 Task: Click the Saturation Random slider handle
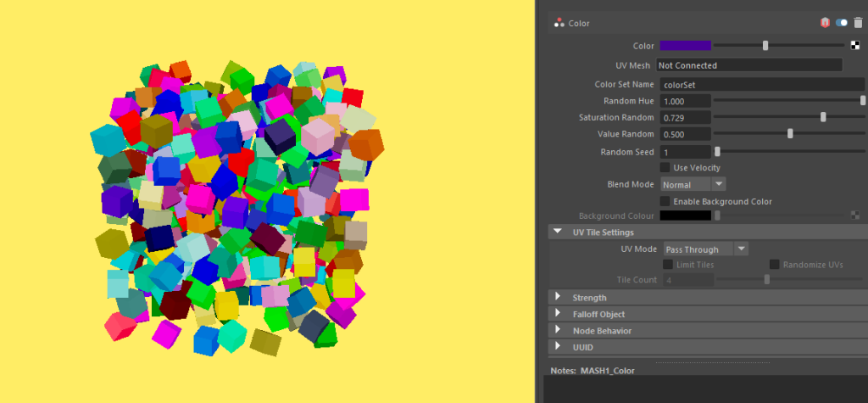click(x=823, y=117)
